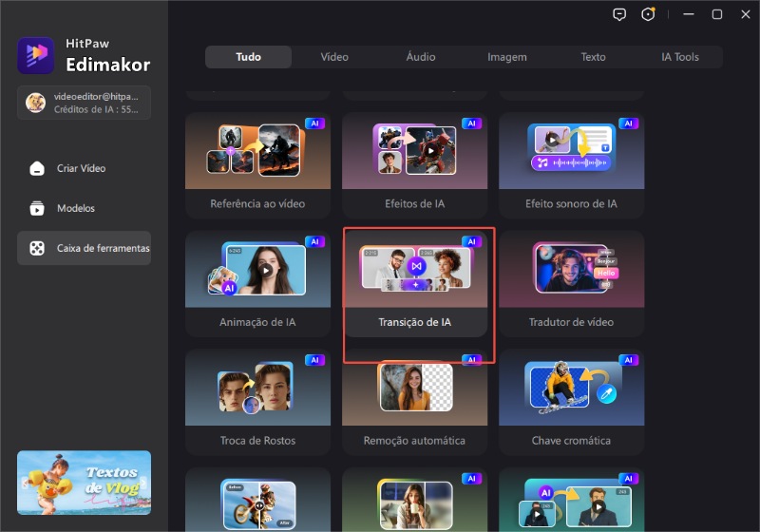Viewport: 760px width, 532px height.
Task: Close the Edimakor window
Action: [x=746, y=14]
